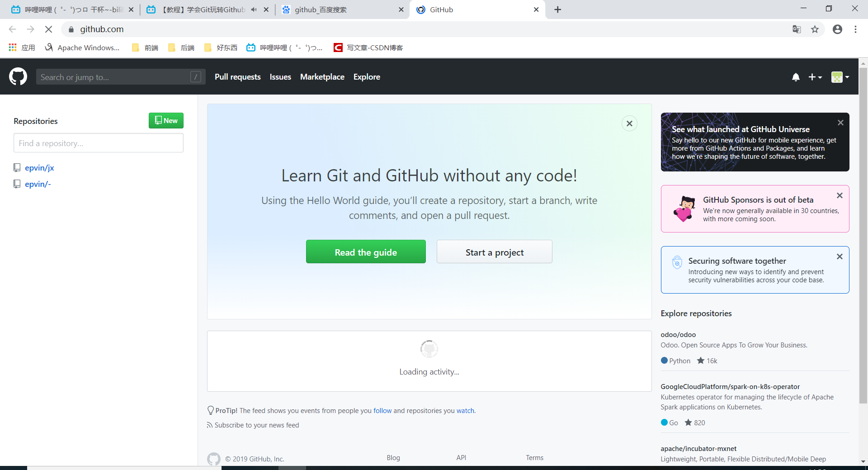Open a new browser tab

(558, 9)
